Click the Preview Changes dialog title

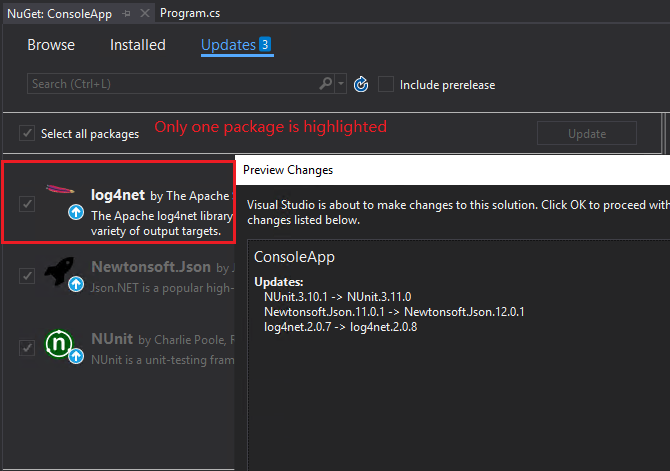point(288,170)
